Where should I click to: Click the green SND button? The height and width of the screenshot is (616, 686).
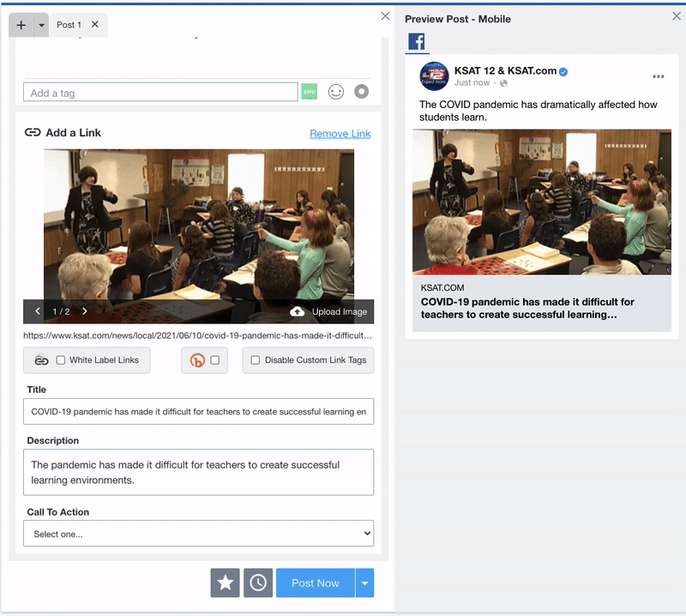tap(309, 92)
